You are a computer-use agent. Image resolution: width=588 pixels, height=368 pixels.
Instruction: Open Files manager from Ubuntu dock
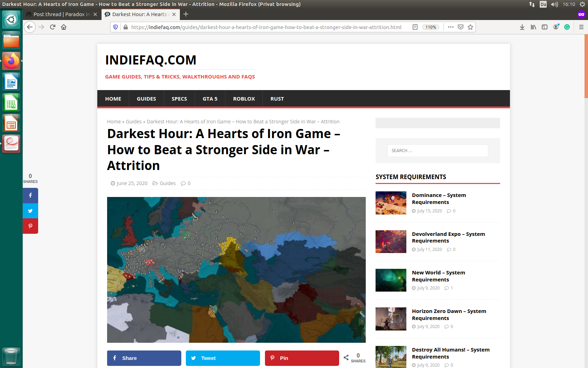point(11,41)
